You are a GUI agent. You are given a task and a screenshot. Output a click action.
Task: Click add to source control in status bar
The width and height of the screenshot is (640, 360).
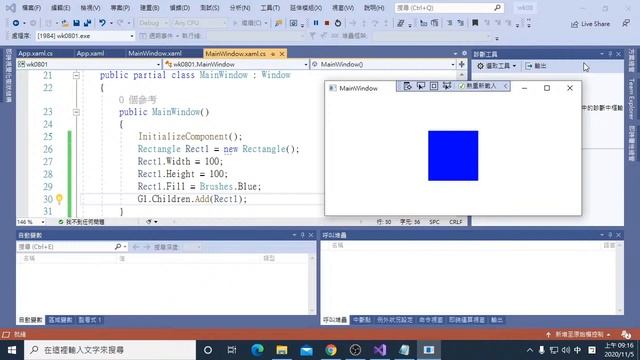point(578,334)
